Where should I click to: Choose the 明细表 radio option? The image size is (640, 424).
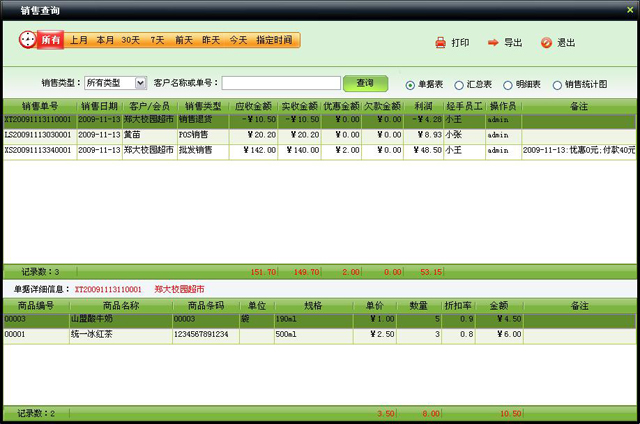pyautogui.click(x=508, y=85)
